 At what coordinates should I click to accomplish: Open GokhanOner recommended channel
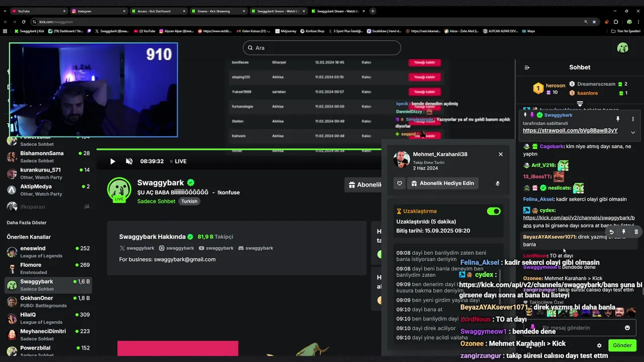48,302
